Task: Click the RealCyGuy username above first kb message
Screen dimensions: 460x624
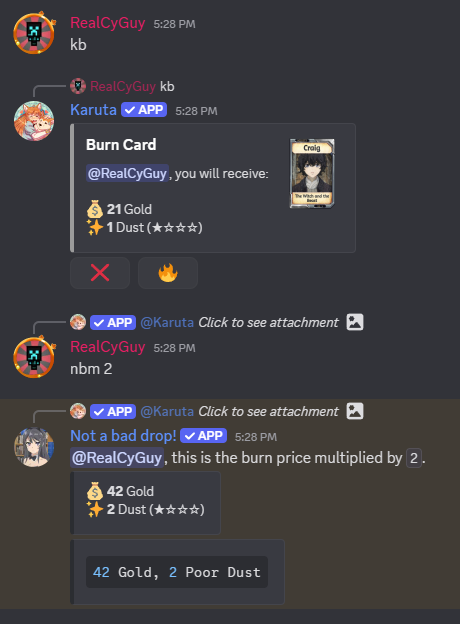Action: click(x=107, y=23)
